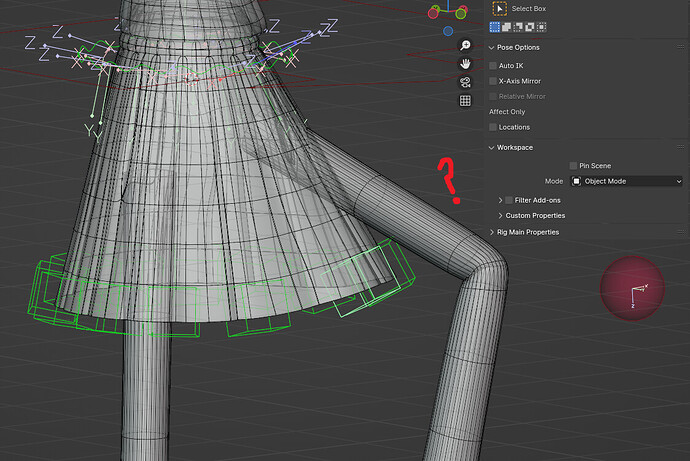Image resolution: width=690 pixels, height=461 pixels.
Task: Click the red circular axis widget in viewport
Action: click(x=632, y=289)
